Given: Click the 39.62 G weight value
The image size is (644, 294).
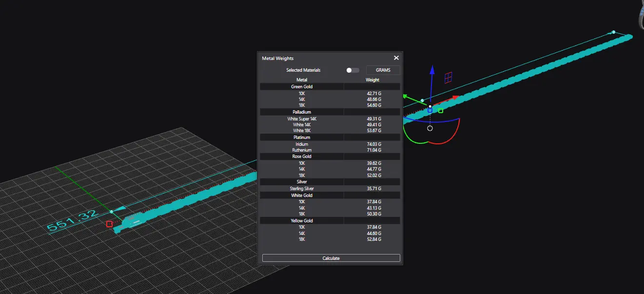Looking at the screenshot, I should pyautogui.click(x=374, y=163).
